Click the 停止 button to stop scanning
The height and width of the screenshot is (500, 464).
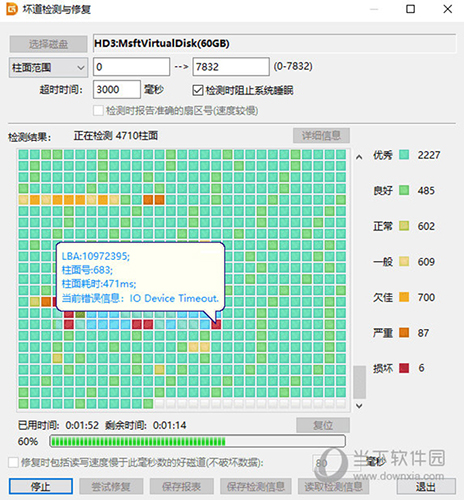point(41,486)
